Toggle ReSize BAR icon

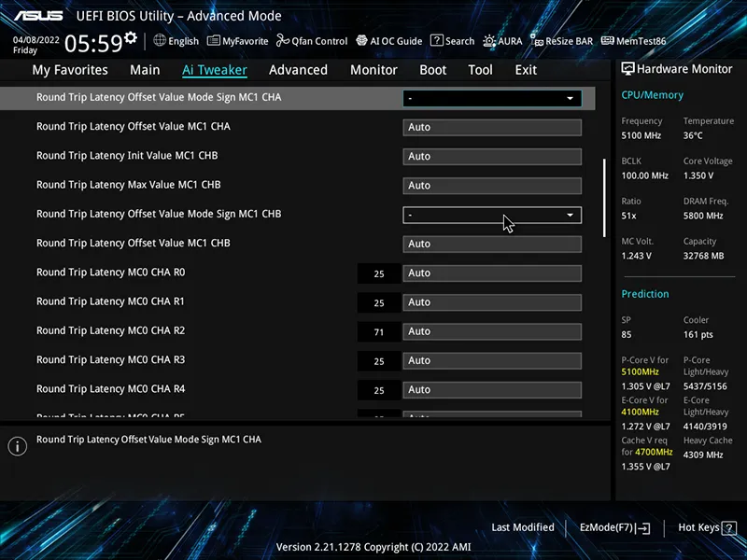pos(537,40)
